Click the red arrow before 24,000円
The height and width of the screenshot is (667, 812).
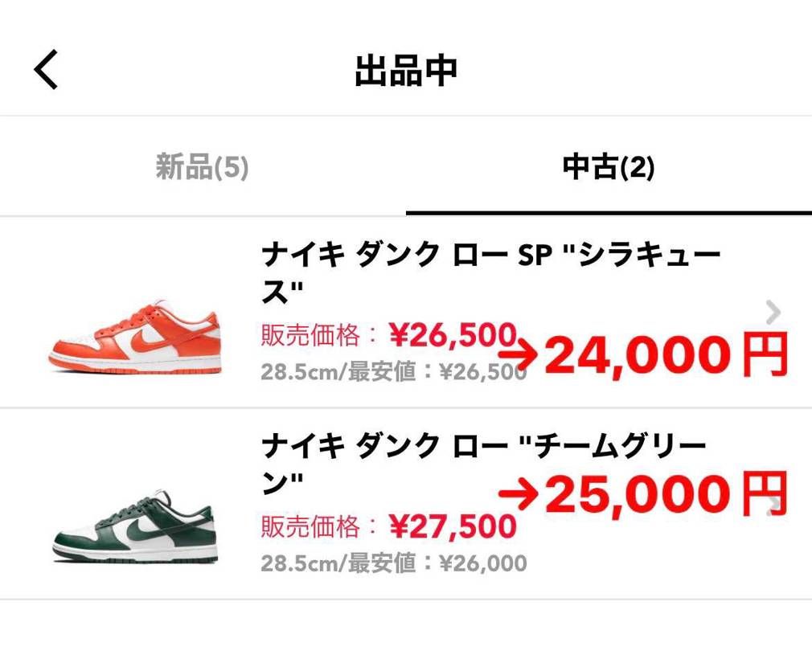point(519,355)
